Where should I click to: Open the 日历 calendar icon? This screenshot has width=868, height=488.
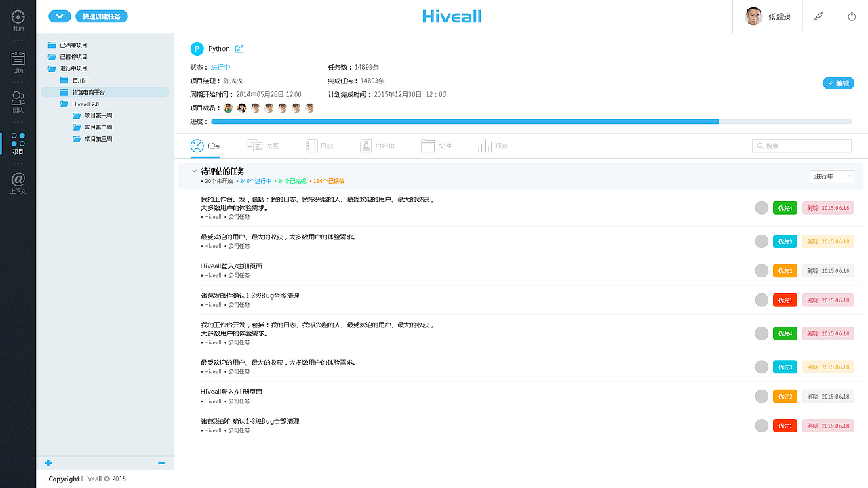[x=18, y=58]
